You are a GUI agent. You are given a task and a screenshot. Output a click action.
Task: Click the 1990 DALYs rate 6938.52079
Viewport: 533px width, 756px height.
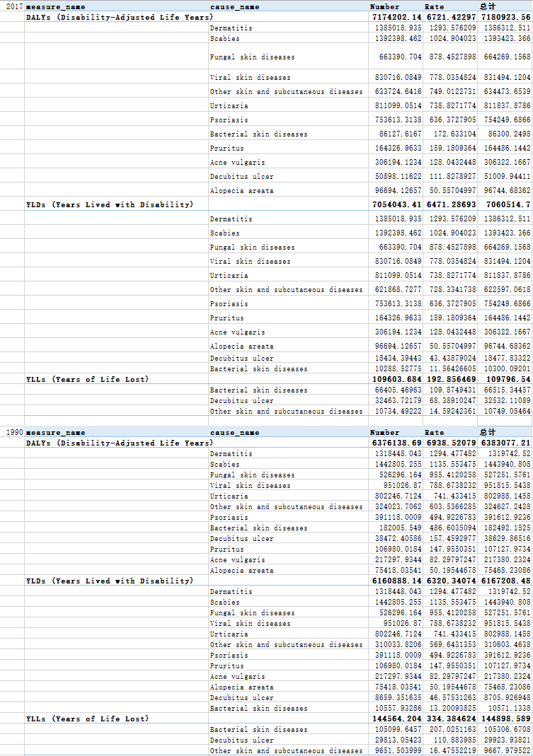pyautogui.click(x=451, y=443)
